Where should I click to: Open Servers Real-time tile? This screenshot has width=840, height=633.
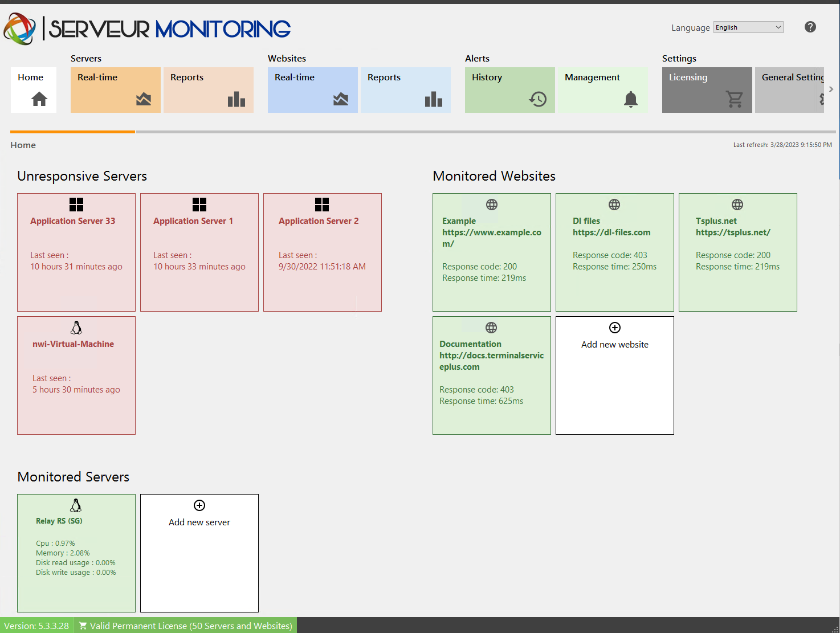(116, 90)
